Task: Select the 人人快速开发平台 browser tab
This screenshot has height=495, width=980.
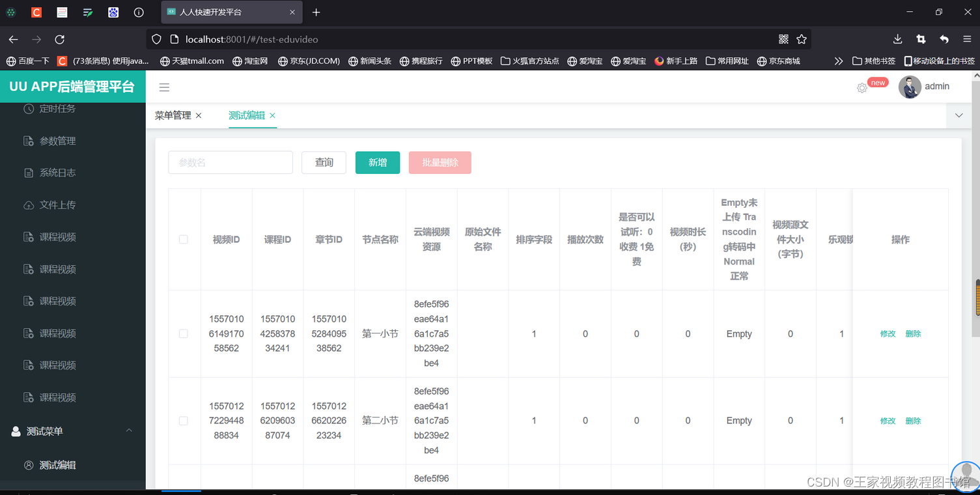Action: click(x=232, y=12)
